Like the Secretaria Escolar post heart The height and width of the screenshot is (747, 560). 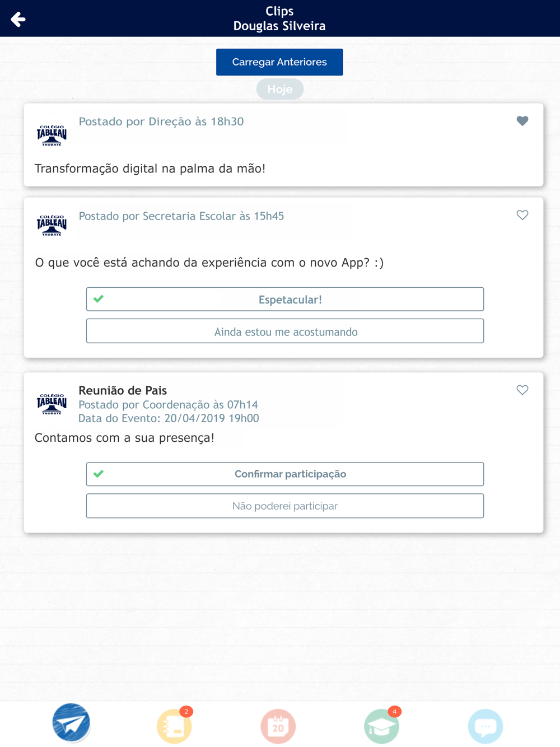522,215
